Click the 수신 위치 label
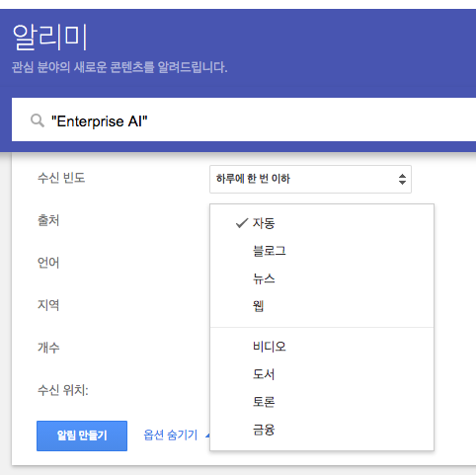 pos(63,390)
